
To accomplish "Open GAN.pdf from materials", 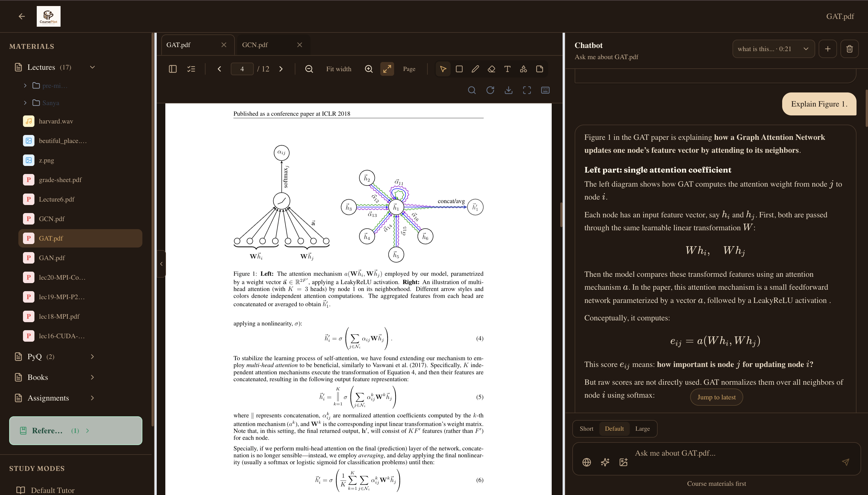I will coord(80,258).
